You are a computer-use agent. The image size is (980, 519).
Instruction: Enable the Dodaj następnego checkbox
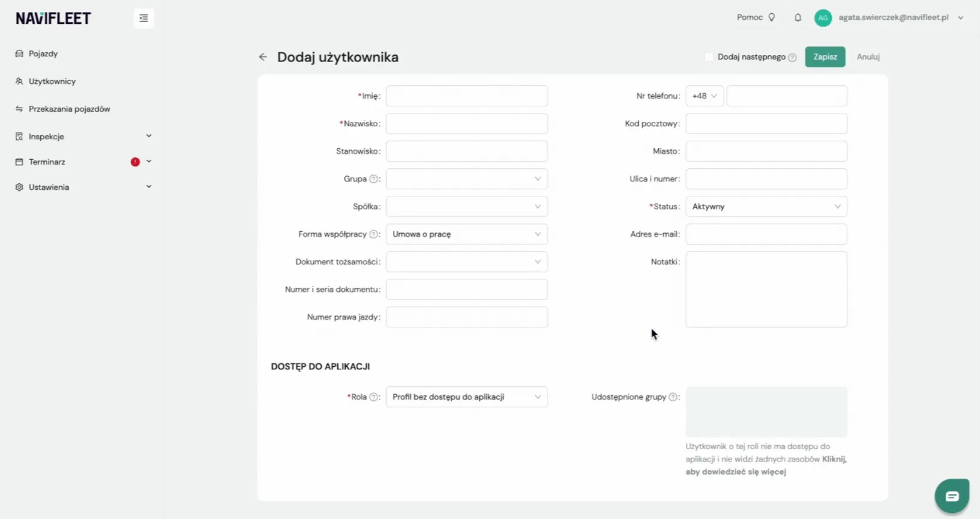[709, 57]
